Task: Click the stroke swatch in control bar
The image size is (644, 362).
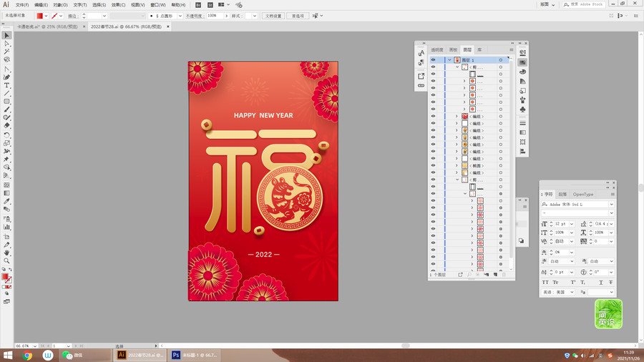Action: pyautogui.click(x=54, y=16)
